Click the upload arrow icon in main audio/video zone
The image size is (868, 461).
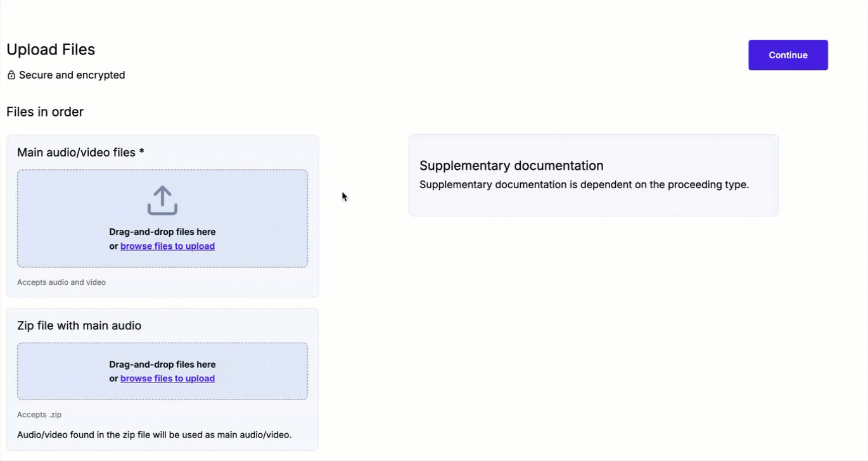tap(162, 200)
